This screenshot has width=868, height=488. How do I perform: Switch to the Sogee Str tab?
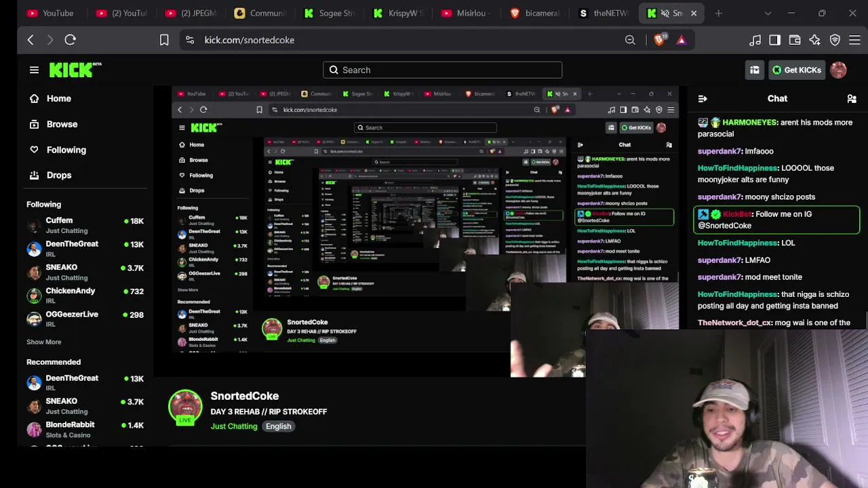click(x=330, y=13)
